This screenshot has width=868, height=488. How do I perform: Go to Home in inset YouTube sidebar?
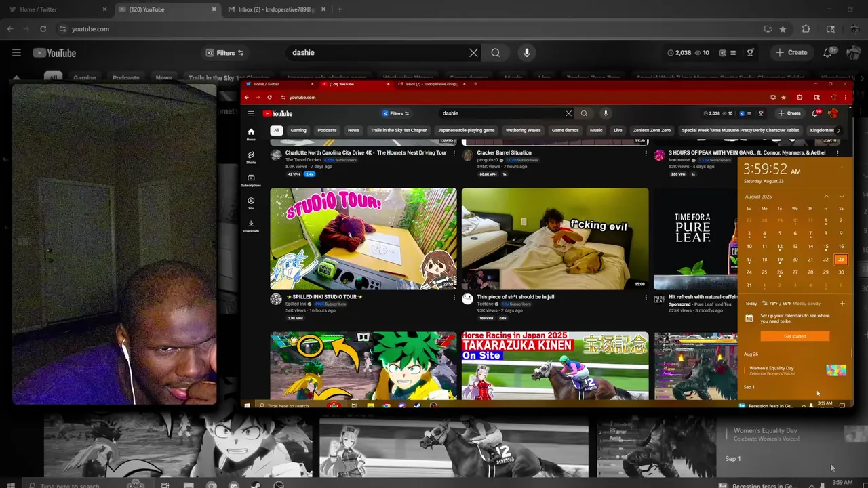(x=251, y=134)
